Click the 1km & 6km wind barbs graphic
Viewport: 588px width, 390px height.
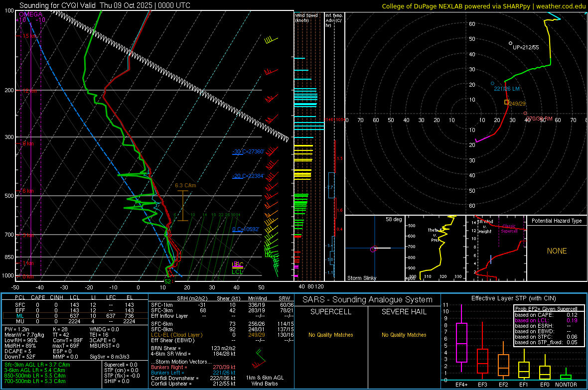click(x=259, y=359)
